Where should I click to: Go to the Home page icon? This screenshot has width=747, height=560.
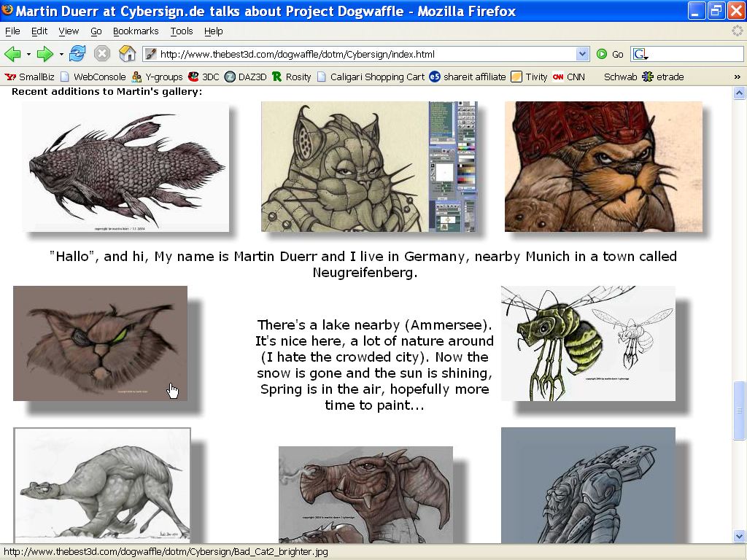127,54
